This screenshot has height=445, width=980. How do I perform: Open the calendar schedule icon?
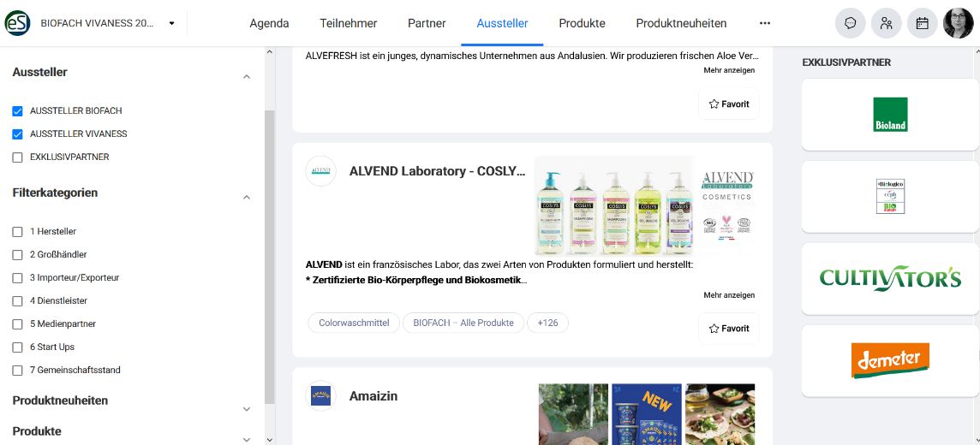pos(923,23)
